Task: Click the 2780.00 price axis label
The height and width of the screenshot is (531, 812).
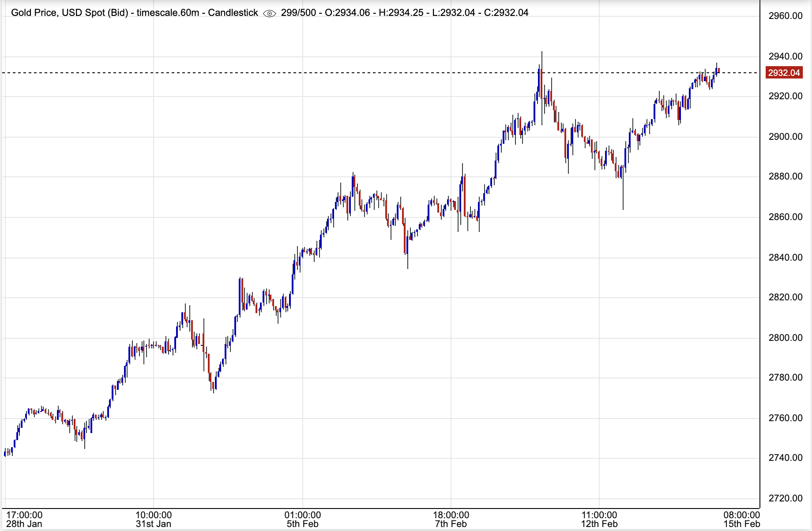Action: point(786,378)
